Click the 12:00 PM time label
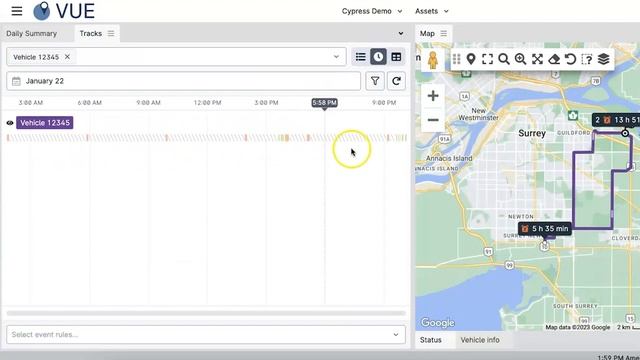The width and height of the screenshot is (640, 360). pos(207,103)
